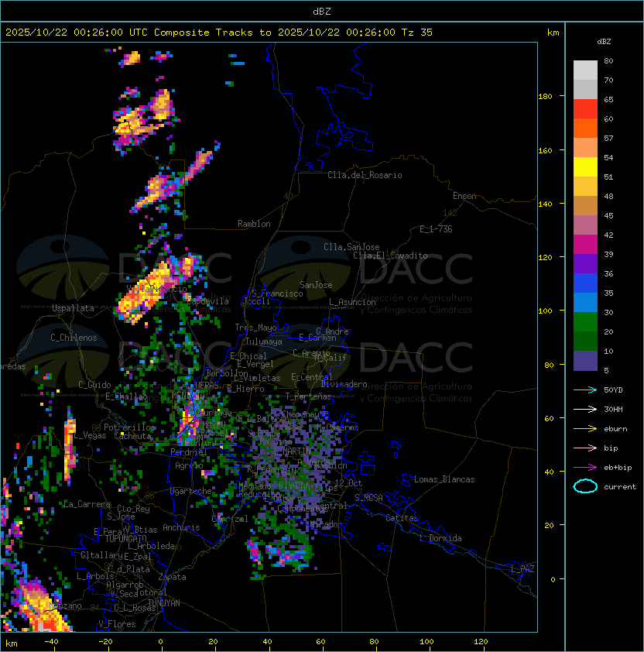Pick the bright green swatch in dBZ scale
644x652 pixels.
point(585,322)
